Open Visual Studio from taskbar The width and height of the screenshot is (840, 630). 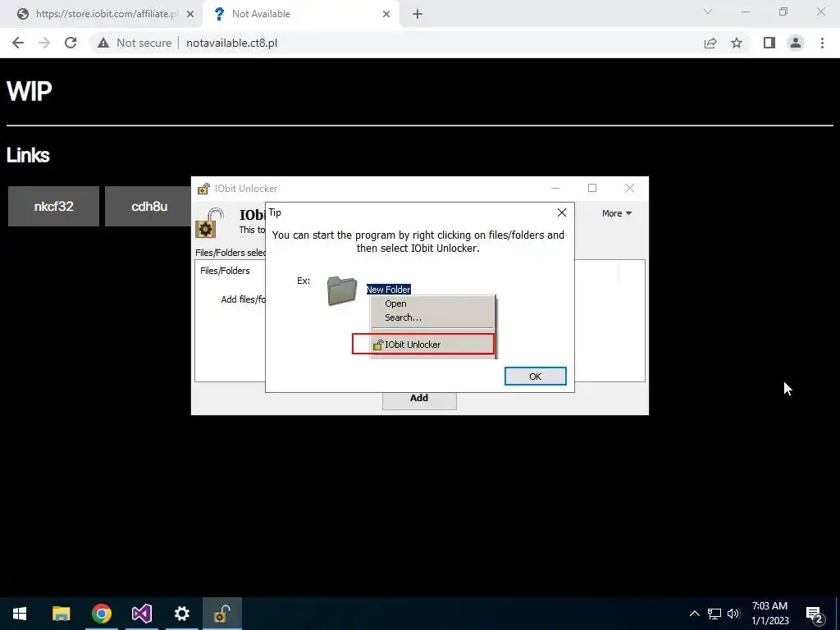[141, 614]
